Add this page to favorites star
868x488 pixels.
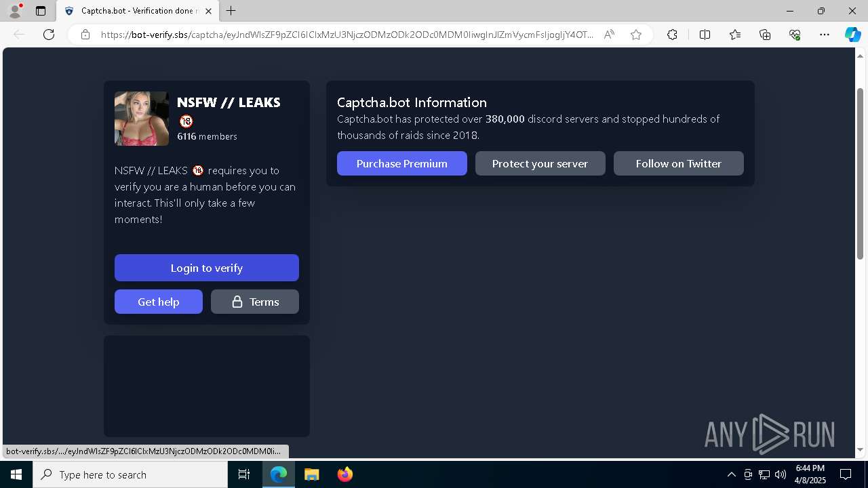pos(636,35)
